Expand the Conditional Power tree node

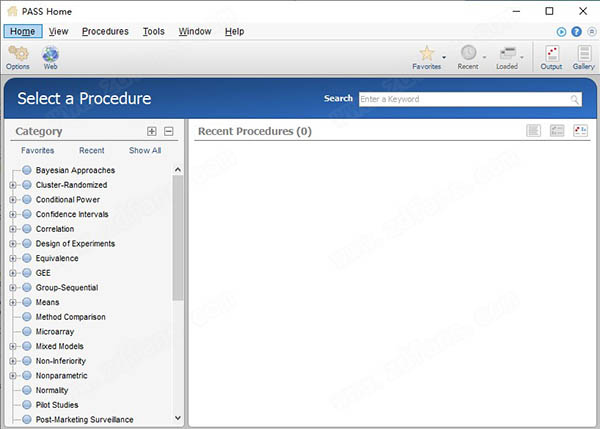[13, 200]
